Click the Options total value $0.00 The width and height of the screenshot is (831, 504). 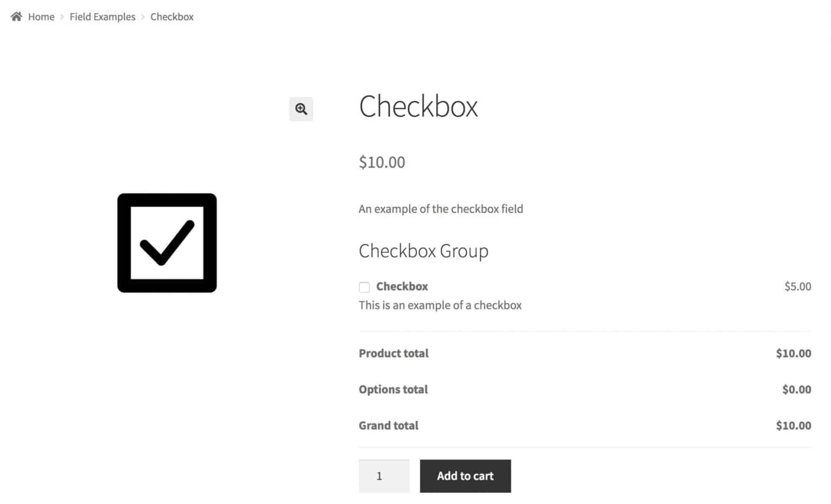(796, 389)
